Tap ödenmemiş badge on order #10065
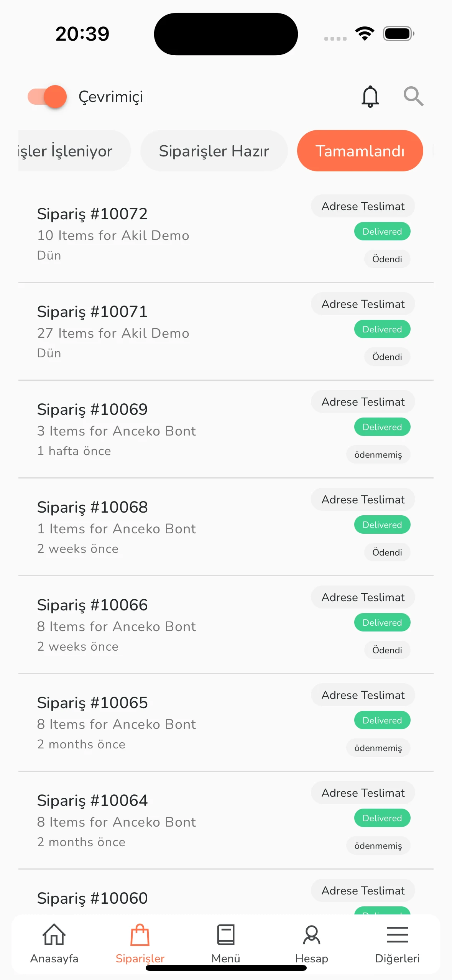Viewport: 452px width, 980px height. [378, 748]
